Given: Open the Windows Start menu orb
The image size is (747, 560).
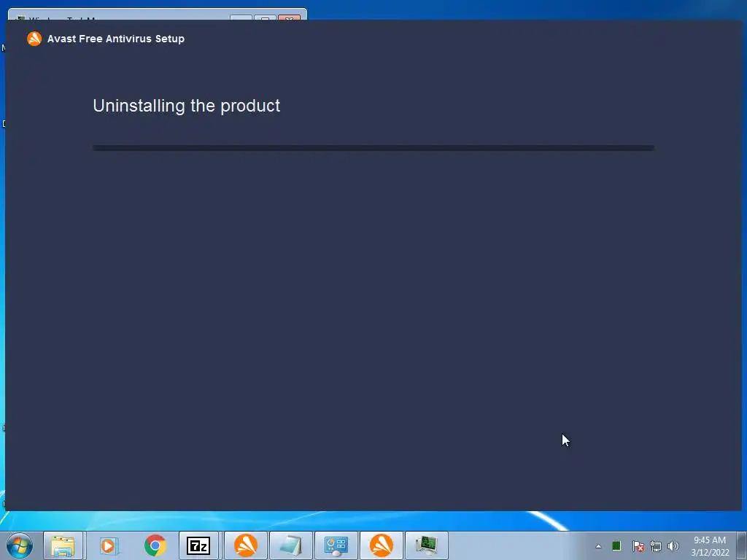Looking at the screenshot, I should coord(20,545).
